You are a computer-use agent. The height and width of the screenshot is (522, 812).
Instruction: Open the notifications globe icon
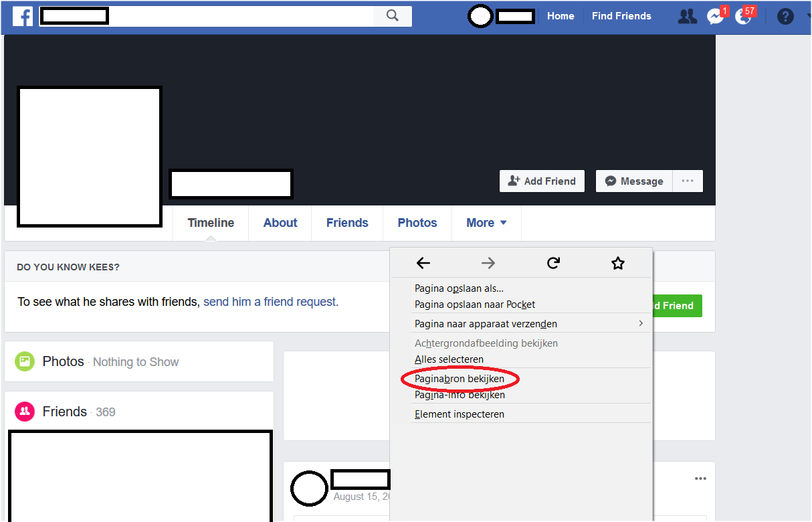743,17
